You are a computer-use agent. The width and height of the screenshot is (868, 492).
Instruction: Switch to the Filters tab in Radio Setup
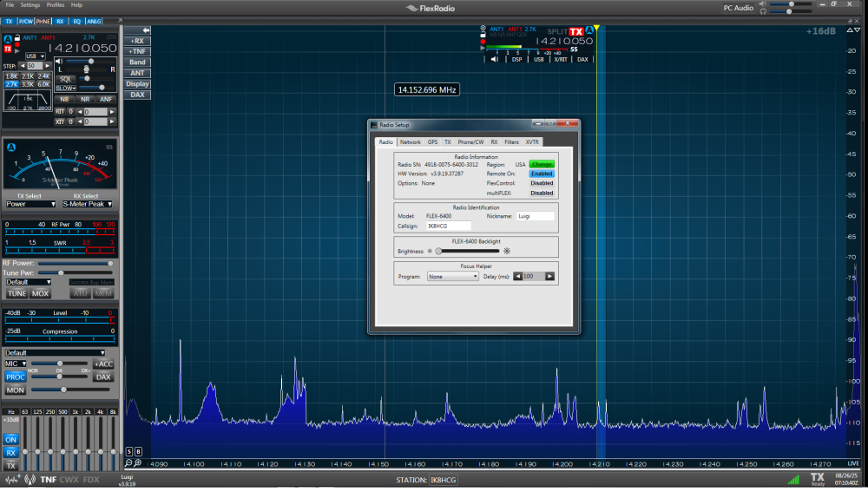tap(511, 142)
